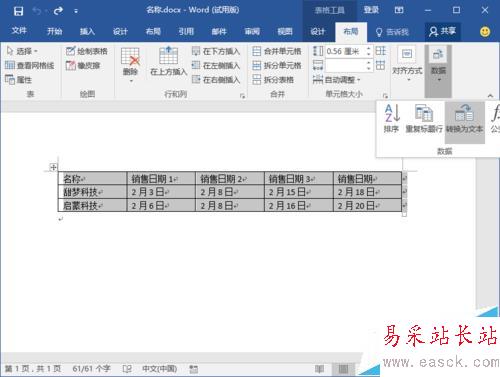Collapse the ribbon with the chevron
The image size is (500, 377).
(490, 96)
